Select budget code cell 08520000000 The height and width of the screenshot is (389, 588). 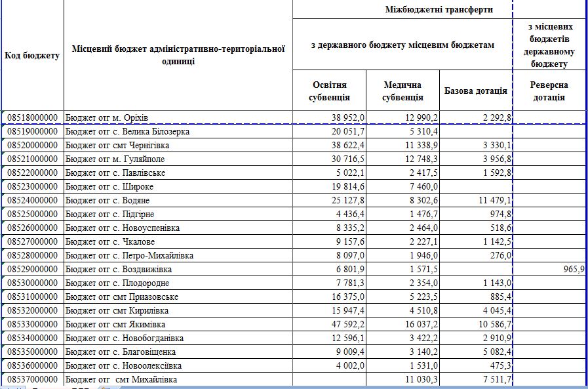pos(33,145)
